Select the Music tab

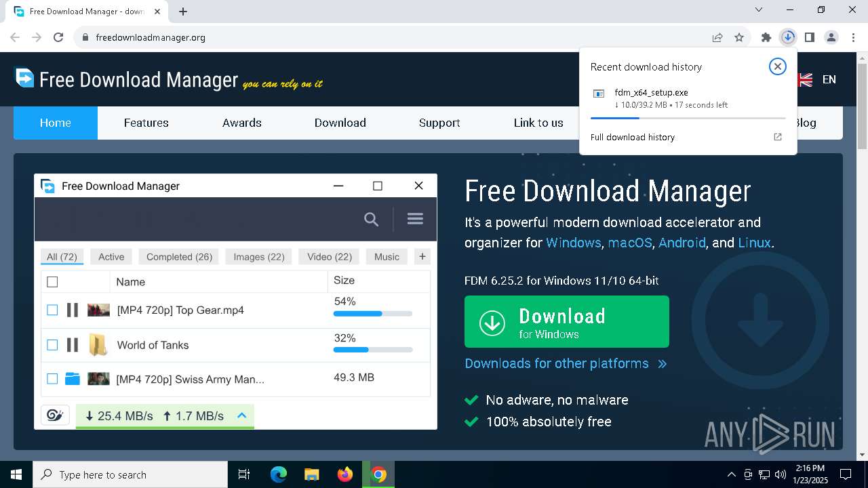pos(387,257)
